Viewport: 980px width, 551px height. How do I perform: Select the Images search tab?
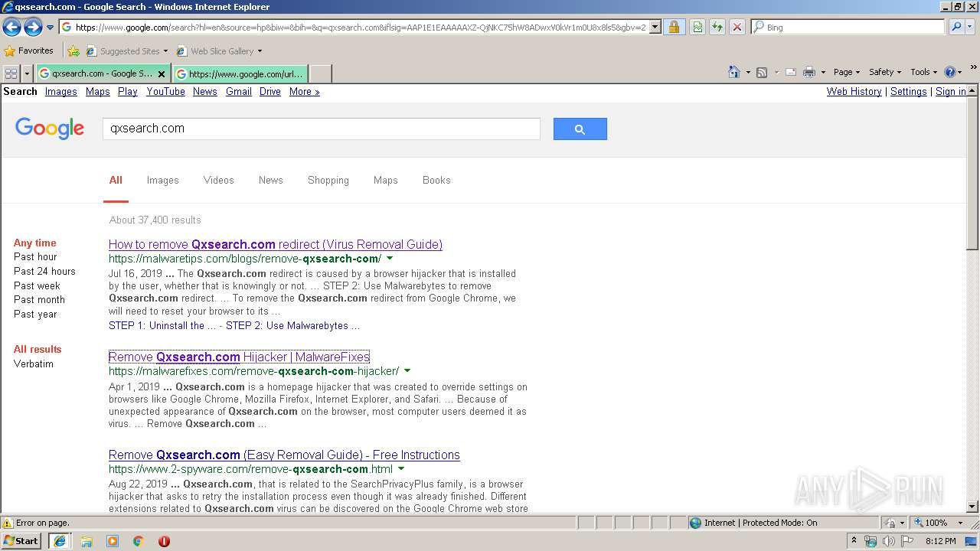(163, 181)
